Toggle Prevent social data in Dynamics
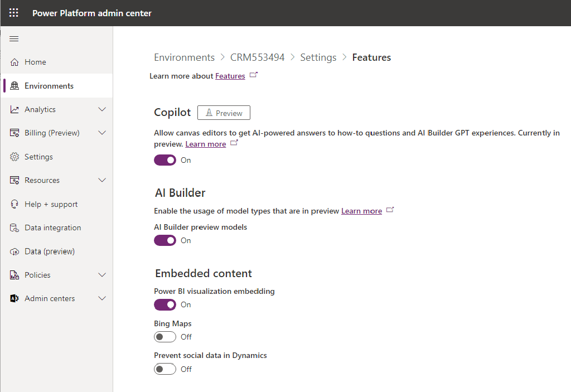This screenshot has height=392, width=571. [x=164, y=369]
